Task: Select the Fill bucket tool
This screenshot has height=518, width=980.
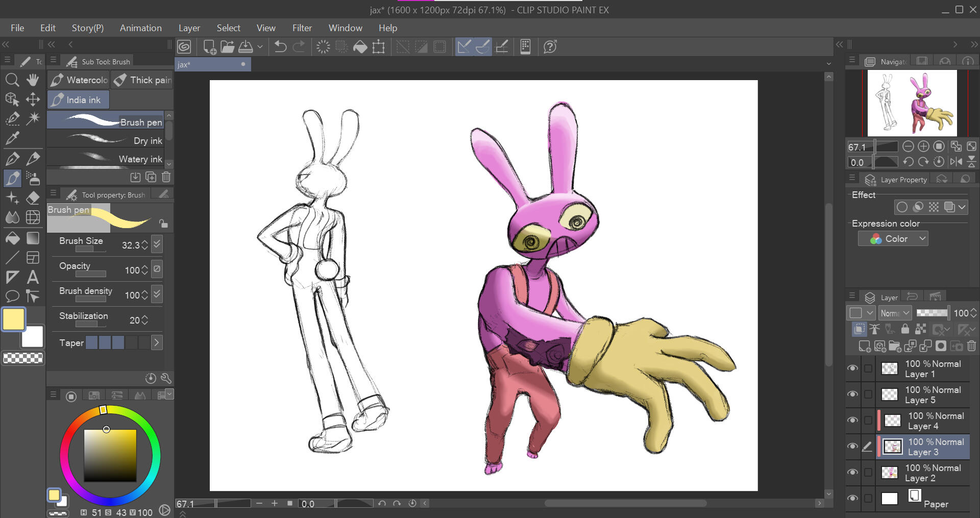Action: [x=12, y=238]
